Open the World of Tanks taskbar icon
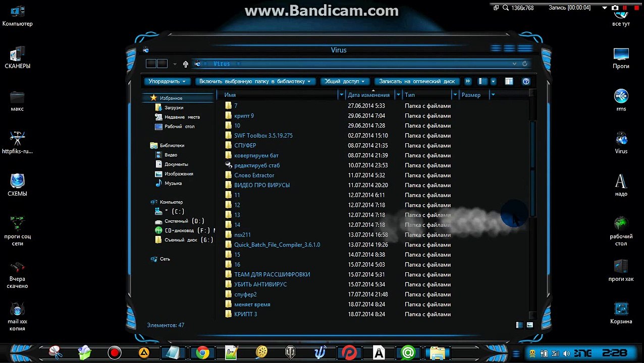Viewport: 644px width, 363px height. point(291,352)
